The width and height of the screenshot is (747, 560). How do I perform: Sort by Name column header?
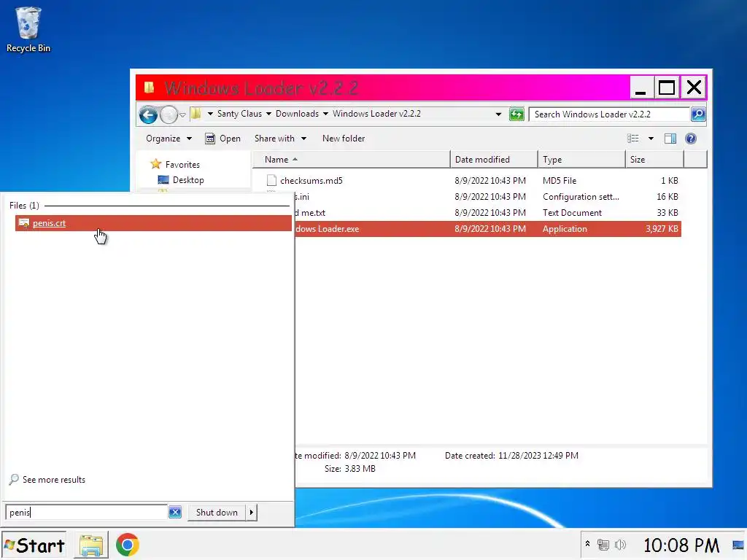pyautogui.click(x=351, y=160)
